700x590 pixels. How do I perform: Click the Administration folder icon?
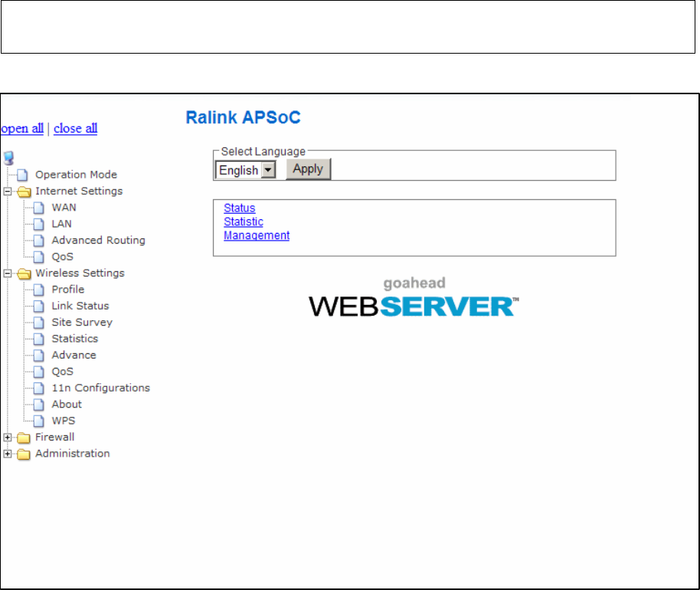click(23, 454)
